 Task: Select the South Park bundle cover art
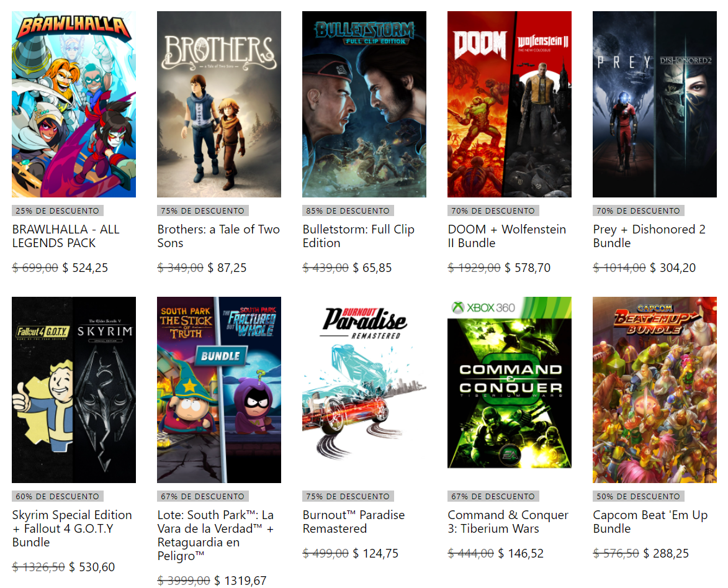pyautogui.click(x=219, y=390)
